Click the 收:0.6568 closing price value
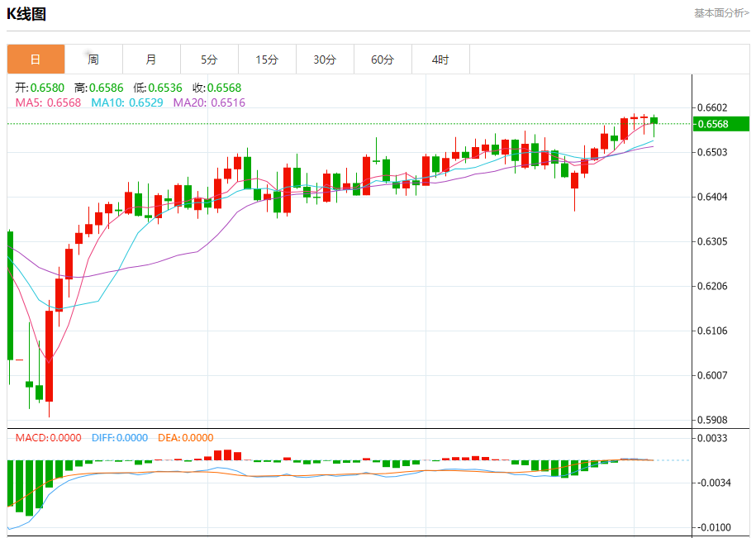 point(217,88)
